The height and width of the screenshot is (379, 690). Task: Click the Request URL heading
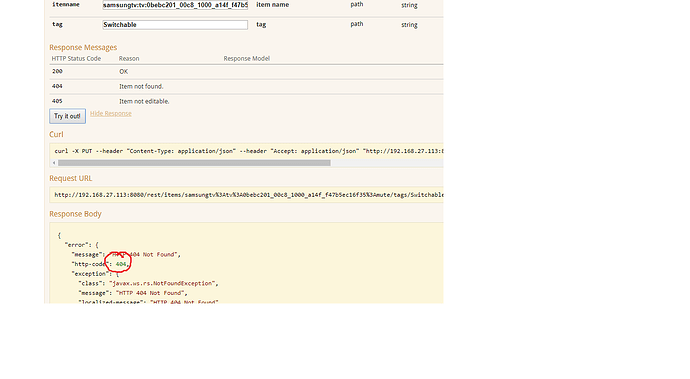(70, 178)
